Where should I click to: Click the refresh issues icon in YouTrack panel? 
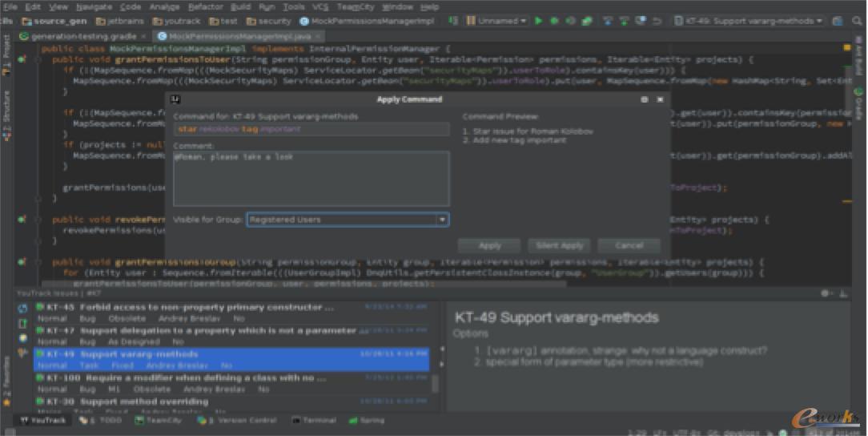coord(22,308)
